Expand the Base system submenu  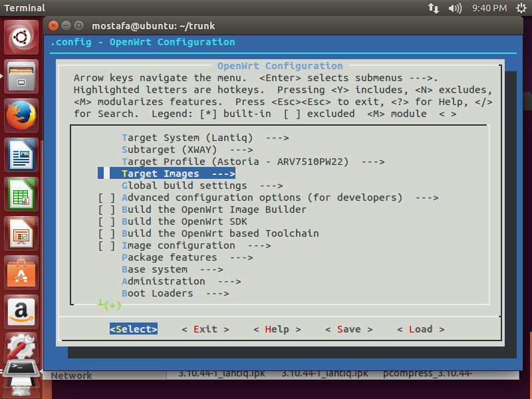coord(172,269)
